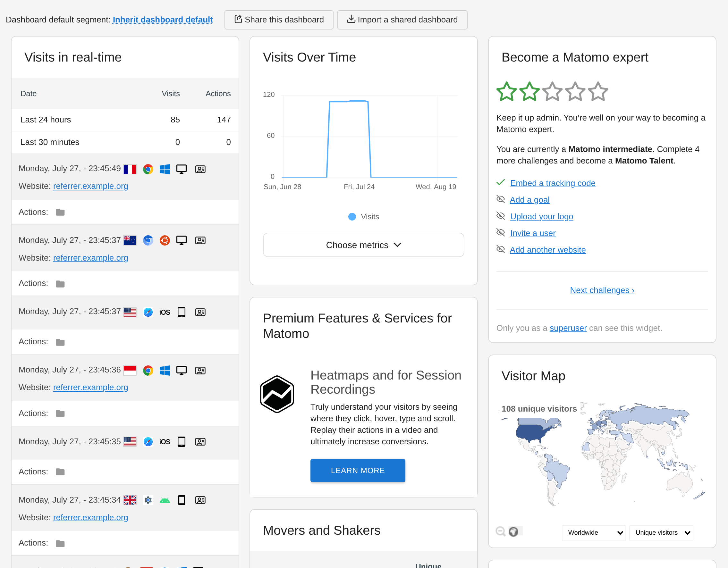
Task: Toggle the Visits series legend in the graph
Action: pyautogui.click(x=363, y=217)
